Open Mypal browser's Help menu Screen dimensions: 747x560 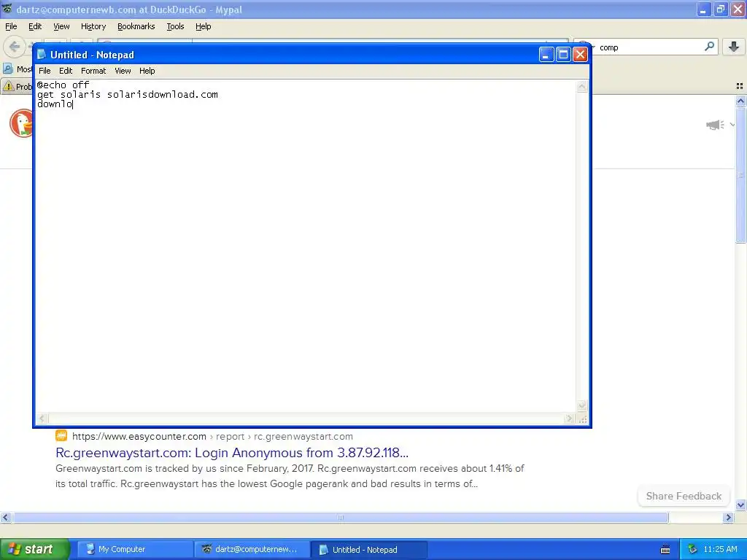203,26
